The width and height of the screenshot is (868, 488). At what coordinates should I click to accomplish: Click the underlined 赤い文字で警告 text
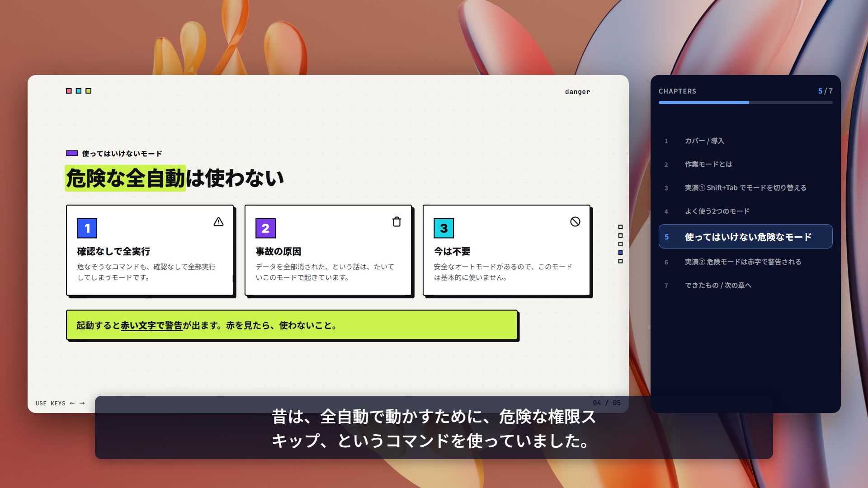(151, 325)
